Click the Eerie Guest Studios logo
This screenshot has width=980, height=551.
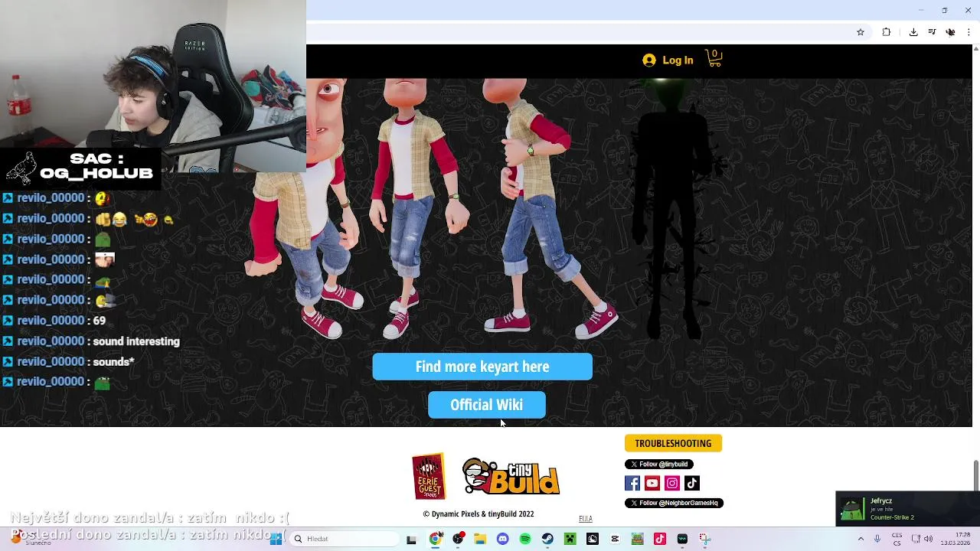[429, 477]
